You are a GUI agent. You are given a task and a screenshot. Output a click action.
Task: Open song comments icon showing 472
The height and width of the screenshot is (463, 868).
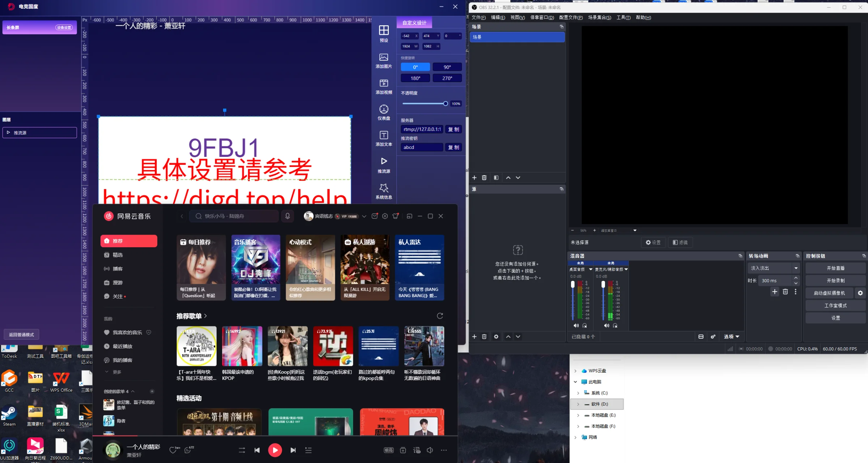pyautogui.click(x=188, y=450)
